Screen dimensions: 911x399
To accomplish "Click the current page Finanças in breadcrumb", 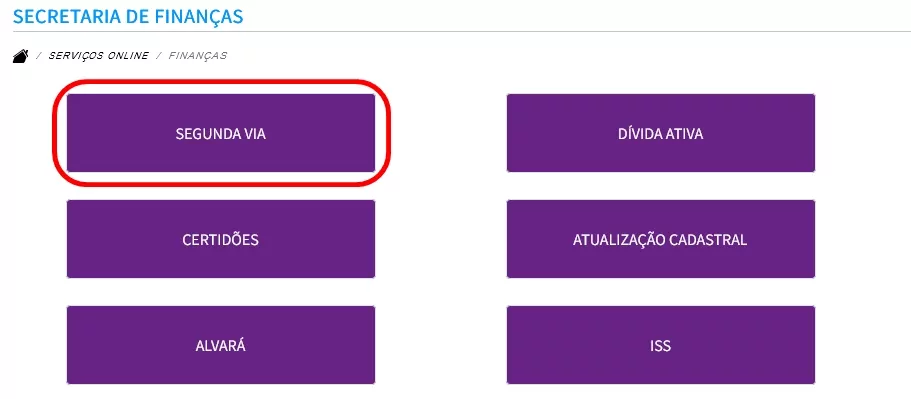I will (x=198, y=56).
